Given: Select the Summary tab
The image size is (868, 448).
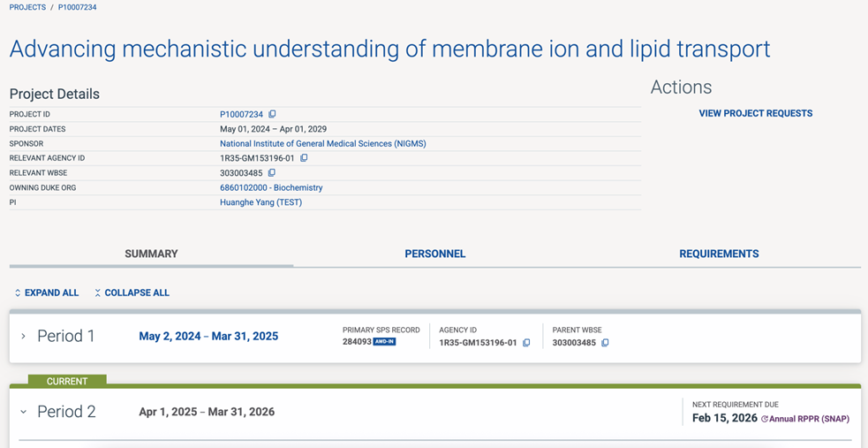Looking at the screenshot, I should click(x=151, y=254).
